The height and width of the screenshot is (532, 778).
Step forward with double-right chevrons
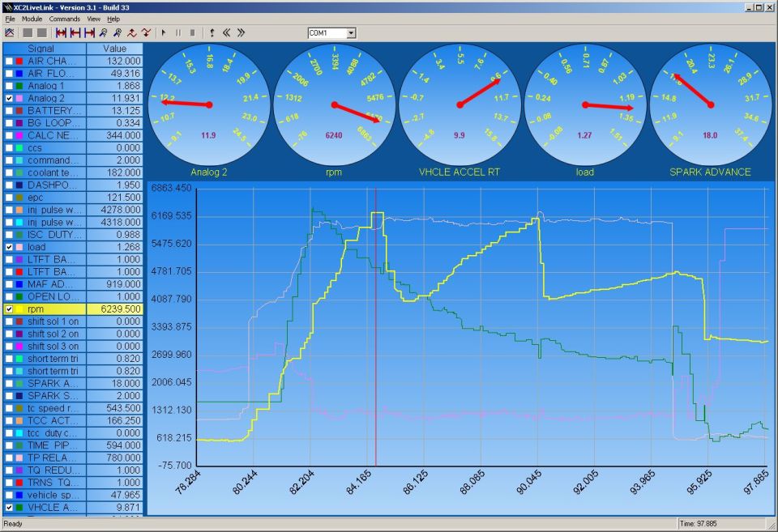click(x=241, y=32)
